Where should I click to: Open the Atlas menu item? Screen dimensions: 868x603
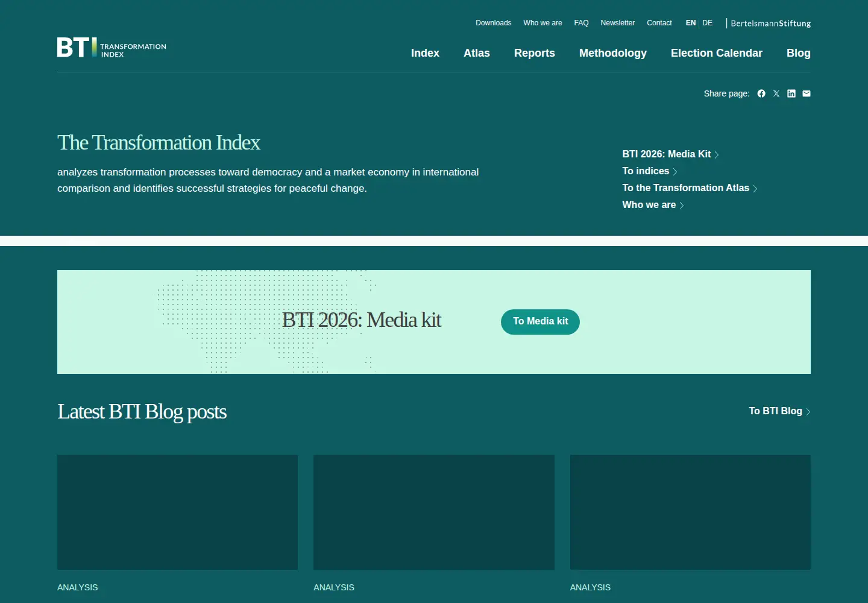pos(477,53)
